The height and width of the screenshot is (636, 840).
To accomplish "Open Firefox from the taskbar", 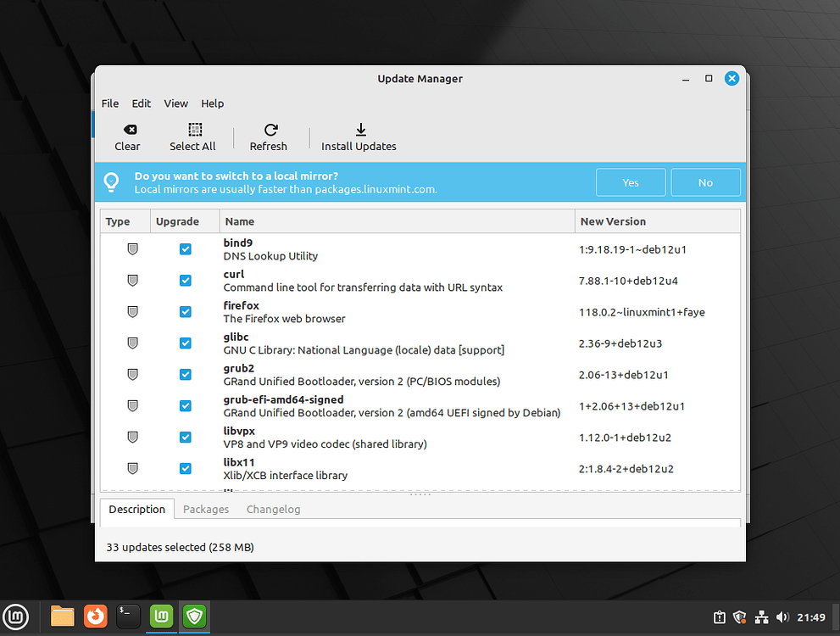I will (95, 616).
